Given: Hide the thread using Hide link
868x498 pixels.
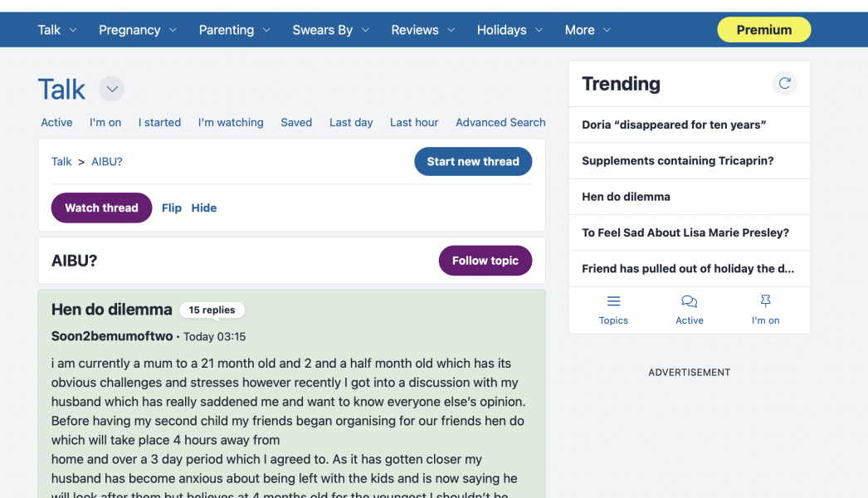Looking at the screenshot, I should (204, 207).
